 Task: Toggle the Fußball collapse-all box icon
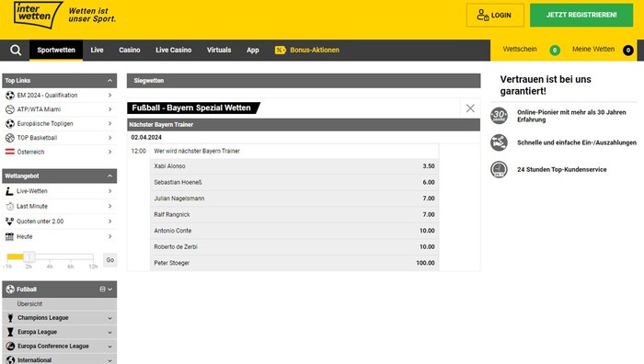pyautogui.click(x=102, y=290)
